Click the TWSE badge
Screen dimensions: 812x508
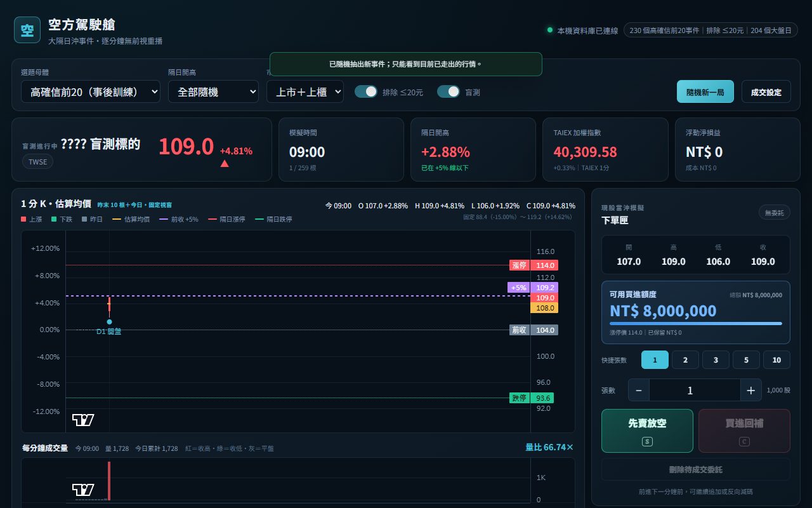(x=38, y=162)
